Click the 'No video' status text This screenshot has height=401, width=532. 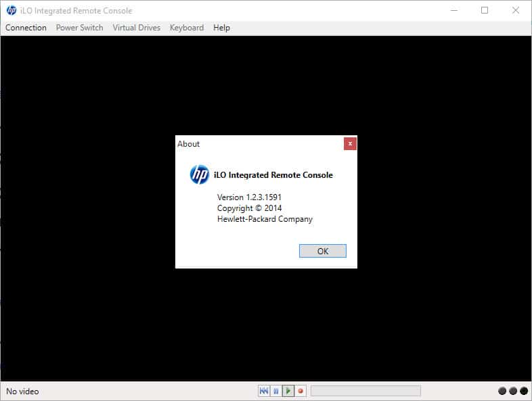[x=22, y=392]
